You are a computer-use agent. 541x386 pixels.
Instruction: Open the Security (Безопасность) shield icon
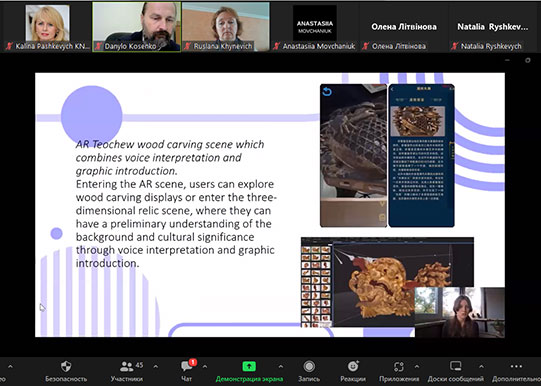coord(66,366)
